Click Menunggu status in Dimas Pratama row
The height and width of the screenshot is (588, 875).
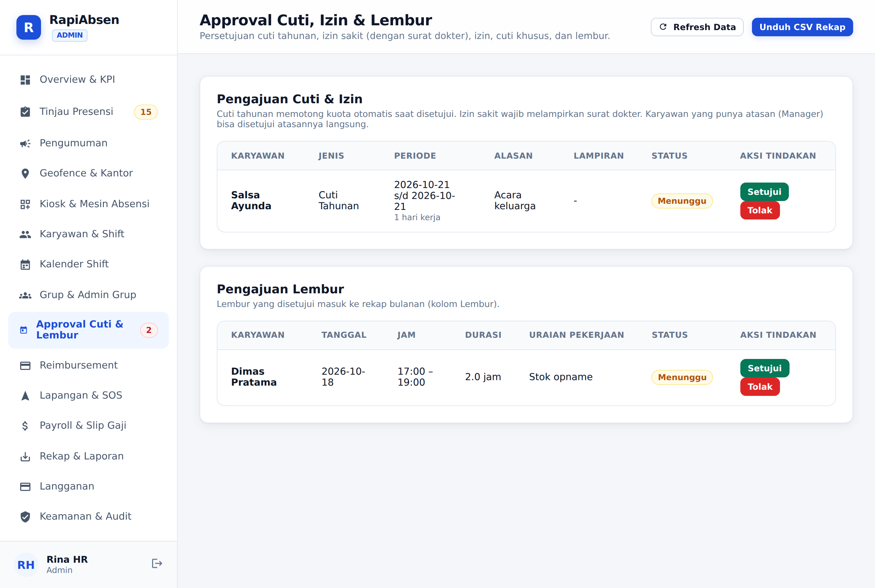pyautogui.click(x=682, y=377)
